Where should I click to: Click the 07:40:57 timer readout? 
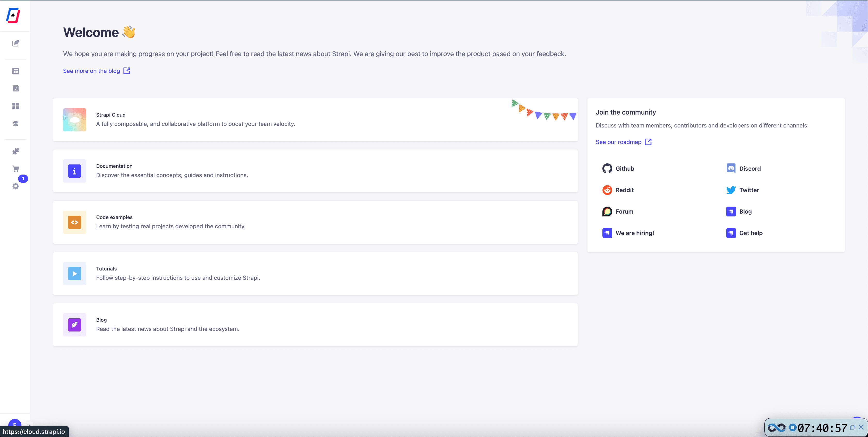[x=822, y=428]
